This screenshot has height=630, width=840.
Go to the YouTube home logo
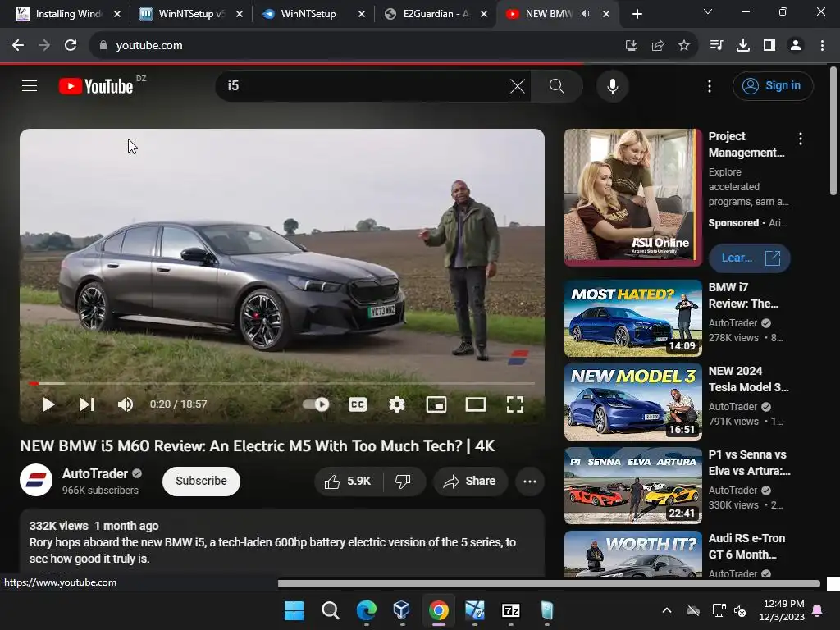[x=96, y=86]
